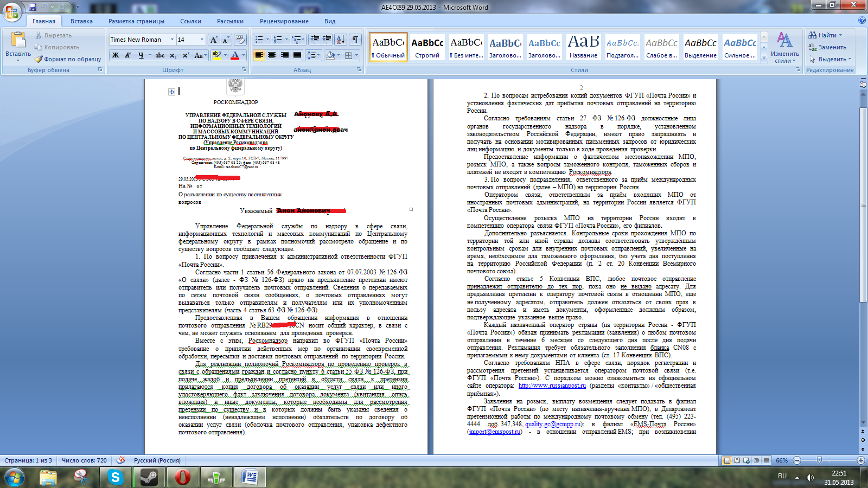The width and height of the screenshot is (868, 488).
Task: Select Web Layout view icon
Action: tap(746, 460)
